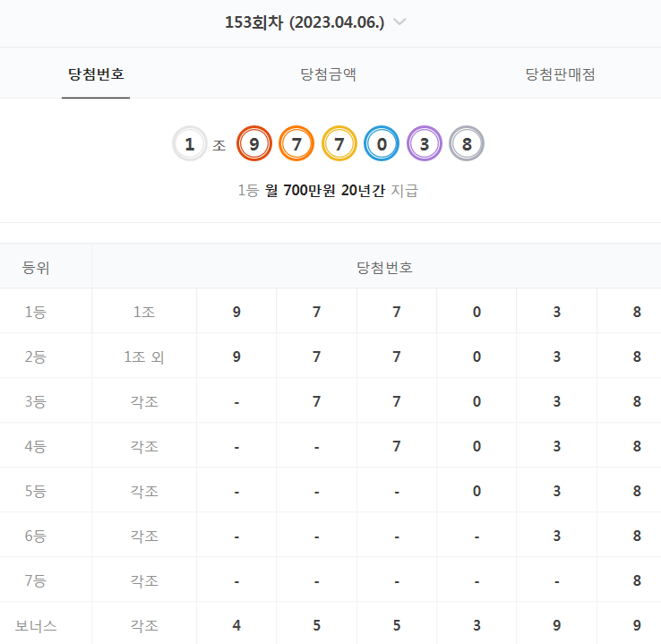This screenshot has width=661, height=644.
Task: Click the digit 9 in the 1등 row
Action: coord(236,312)
